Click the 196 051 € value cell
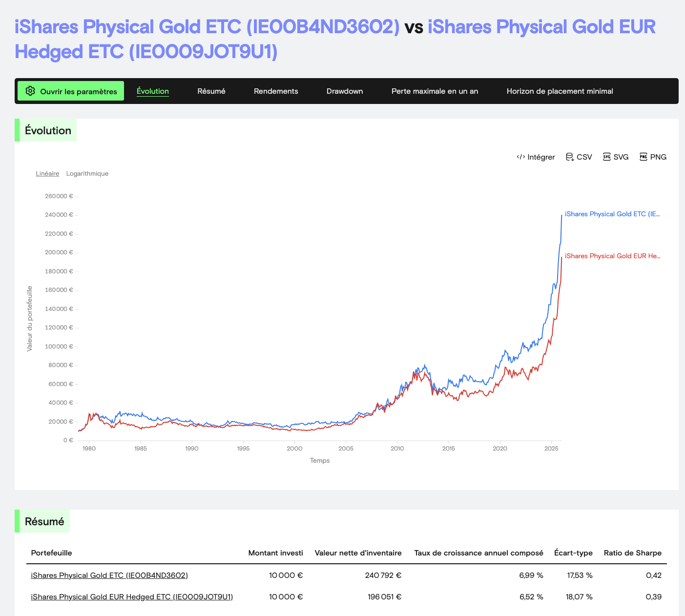Viewport: 685px width, 616px height. click(384, 597)
